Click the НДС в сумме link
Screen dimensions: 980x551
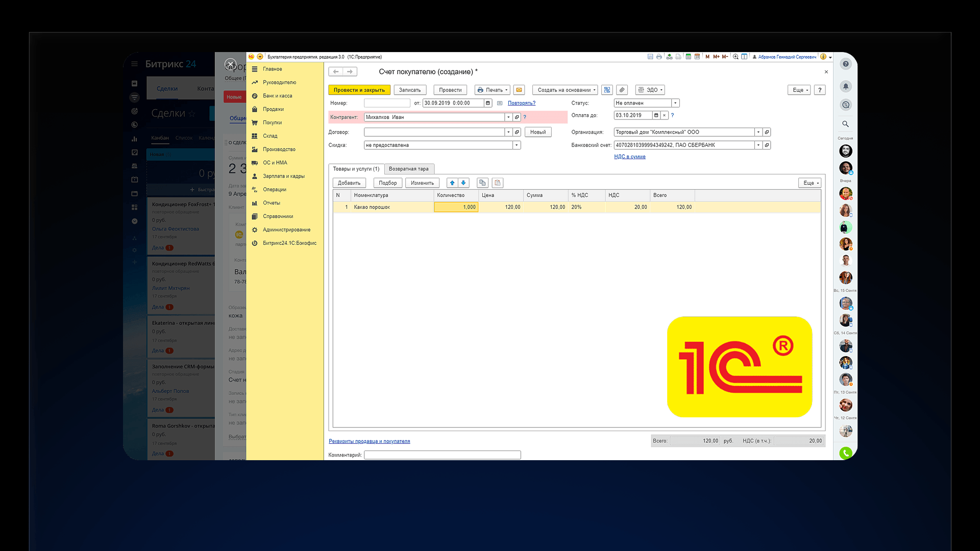point(630,157)
